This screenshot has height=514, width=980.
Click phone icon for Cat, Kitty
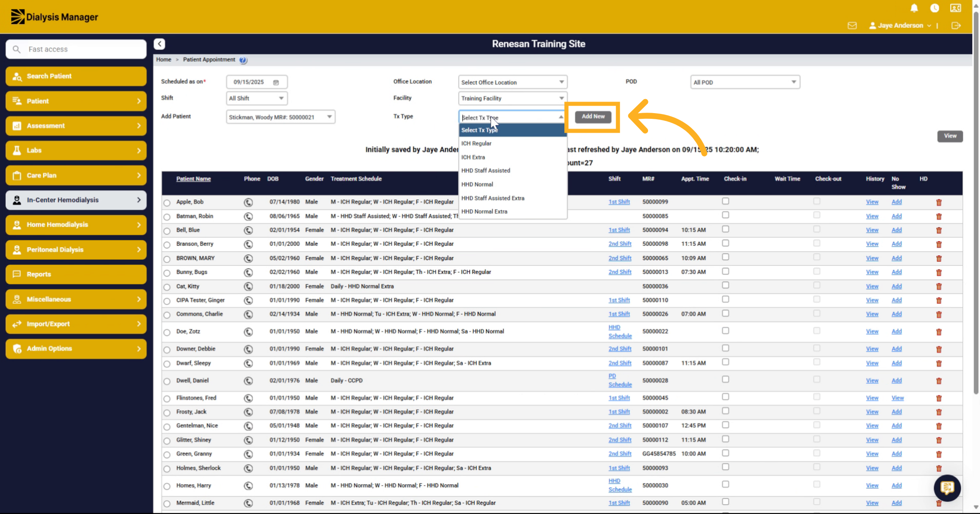248,287
